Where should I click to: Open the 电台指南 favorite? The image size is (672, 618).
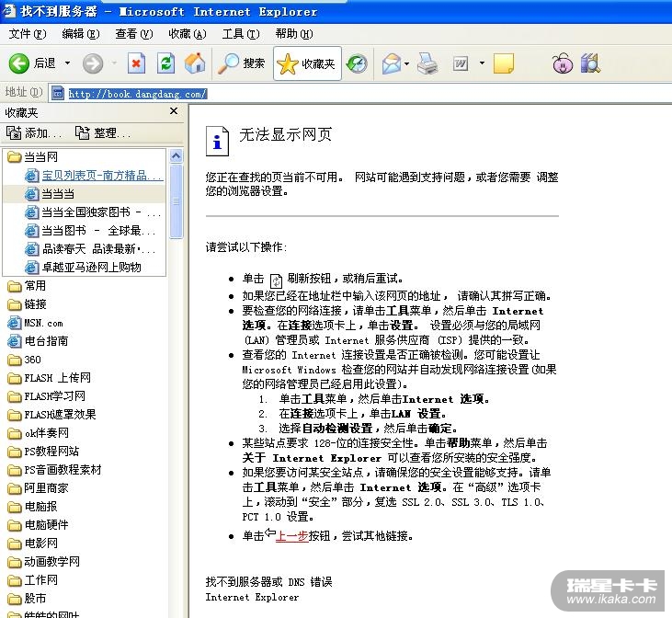pyautogui.click(x=38, y=341)
